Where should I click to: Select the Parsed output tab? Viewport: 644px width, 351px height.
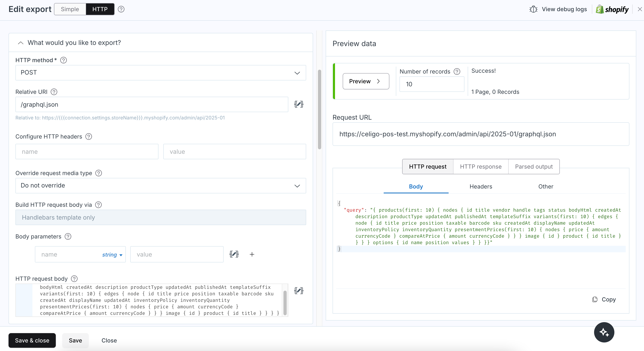coord(534,167)
